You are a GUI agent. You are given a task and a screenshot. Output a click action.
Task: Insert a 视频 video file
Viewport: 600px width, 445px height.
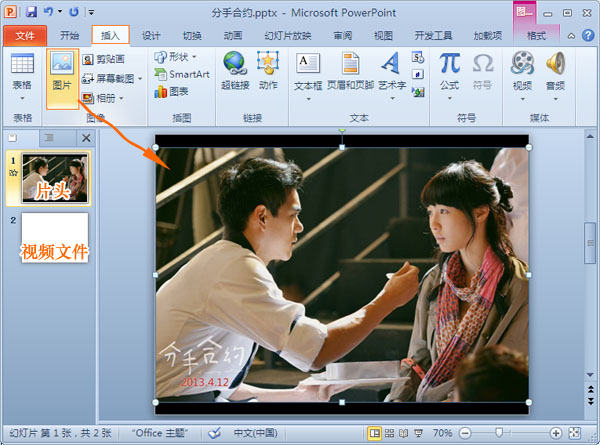click(522, 77)
